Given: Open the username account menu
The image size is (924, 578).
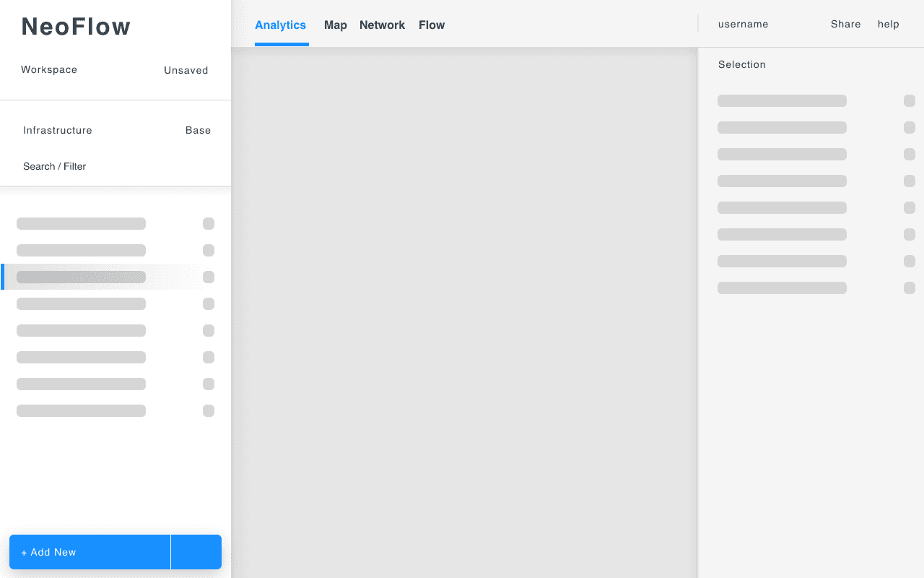Looking at the screenshot, I should point(744,25).
